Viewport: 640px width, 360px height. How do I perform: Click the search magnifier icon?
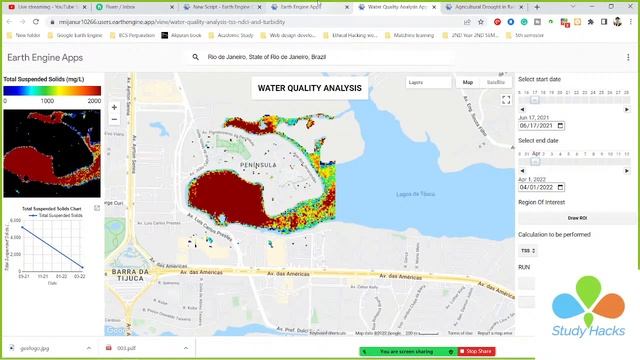pos(196,57)
